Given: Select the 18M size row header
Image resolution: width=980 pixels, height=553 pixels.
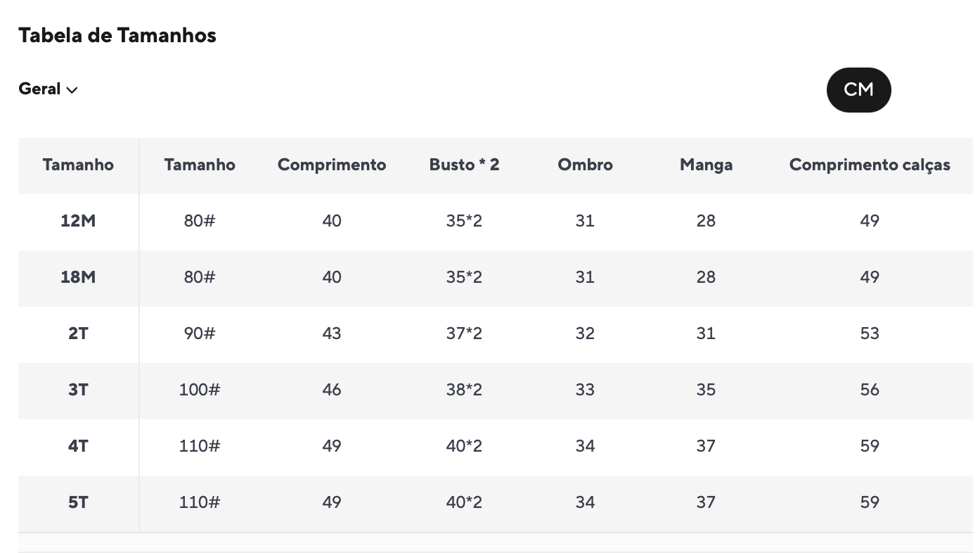Looking at the screenshot, I should point(78,277).
